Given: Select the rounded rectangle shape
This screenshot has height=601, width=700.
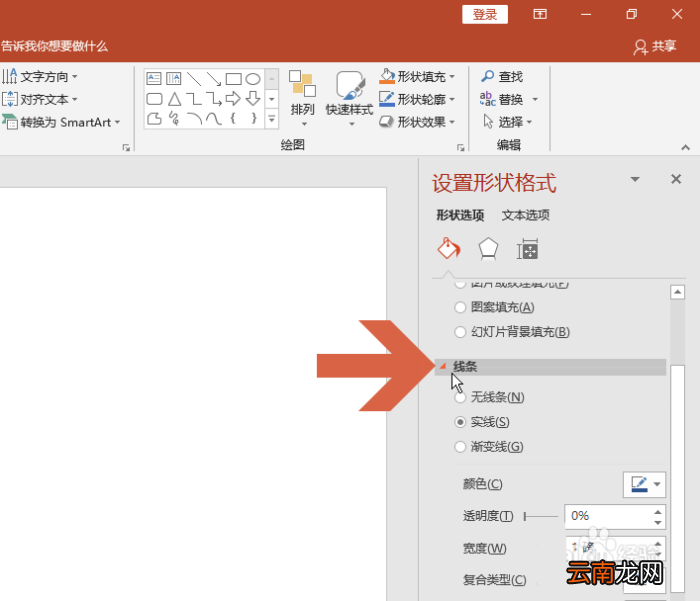Looking at the screenshot, I should [154, 99].
